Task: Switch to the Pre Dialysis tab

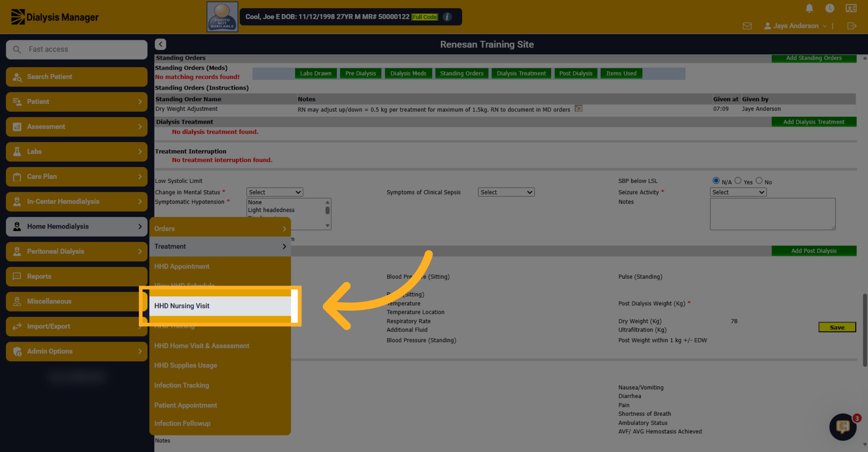Action: [361, 73]
